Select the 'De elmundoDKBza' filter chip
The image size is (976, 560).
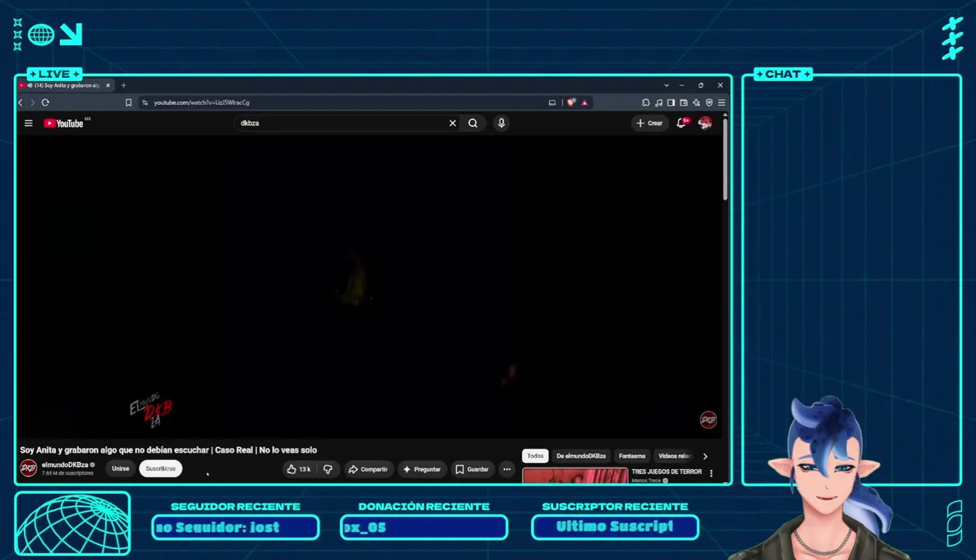tap(581, 456)
